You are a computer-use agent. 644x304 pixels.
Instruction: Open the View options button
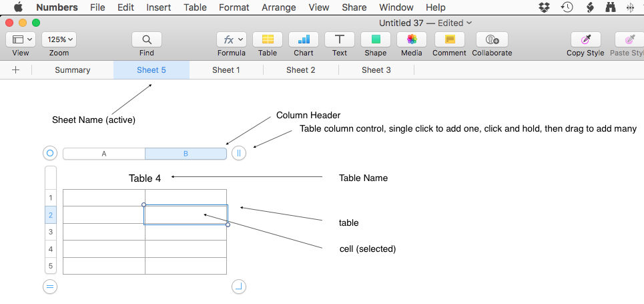click(21, 39)
